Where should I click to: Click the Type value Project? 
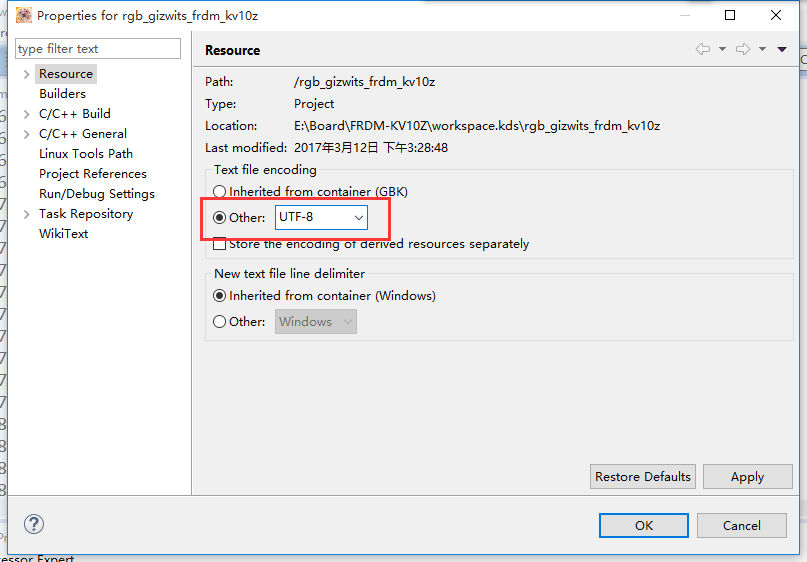coord(314,104)
